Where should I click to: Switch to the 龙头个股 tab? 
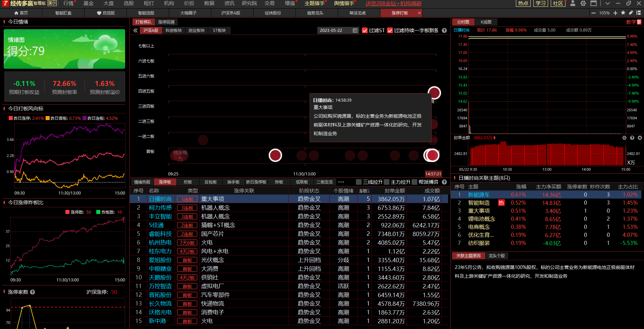[497, 256]
